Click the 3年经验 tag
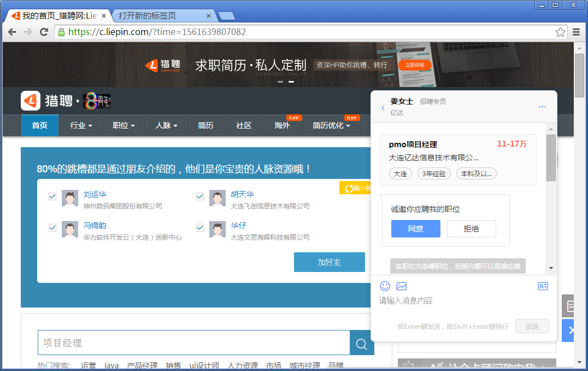 tap(434, 174)
